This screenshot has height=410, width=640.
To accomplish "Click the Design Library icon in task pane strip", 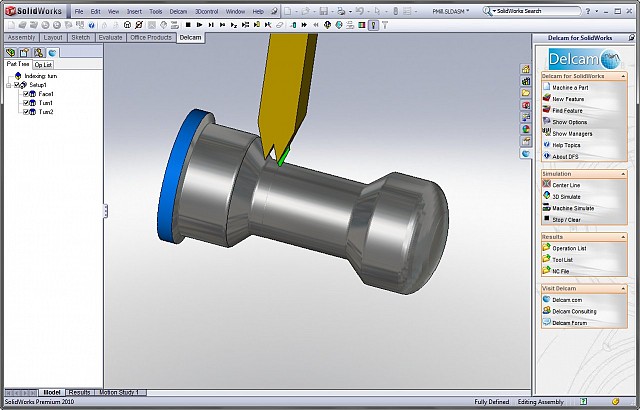I will click(x=526, y=81).
